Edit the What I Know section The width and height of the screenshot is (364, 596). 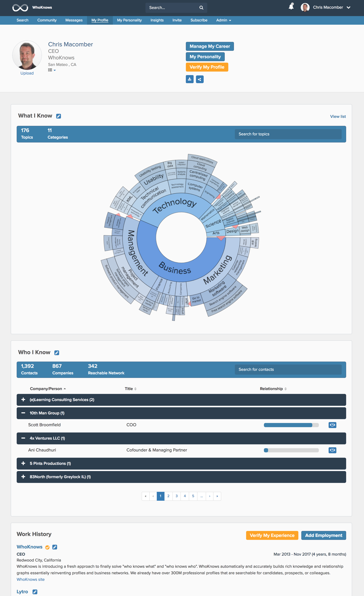tap(58, 116)
